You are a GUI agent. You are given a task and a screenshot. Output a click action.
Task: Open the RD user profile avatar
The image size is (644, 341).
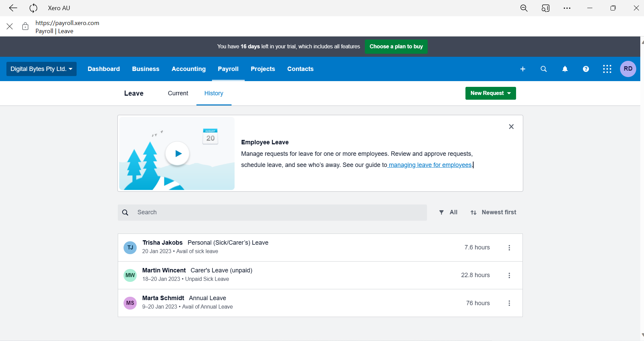click(628, 69)
